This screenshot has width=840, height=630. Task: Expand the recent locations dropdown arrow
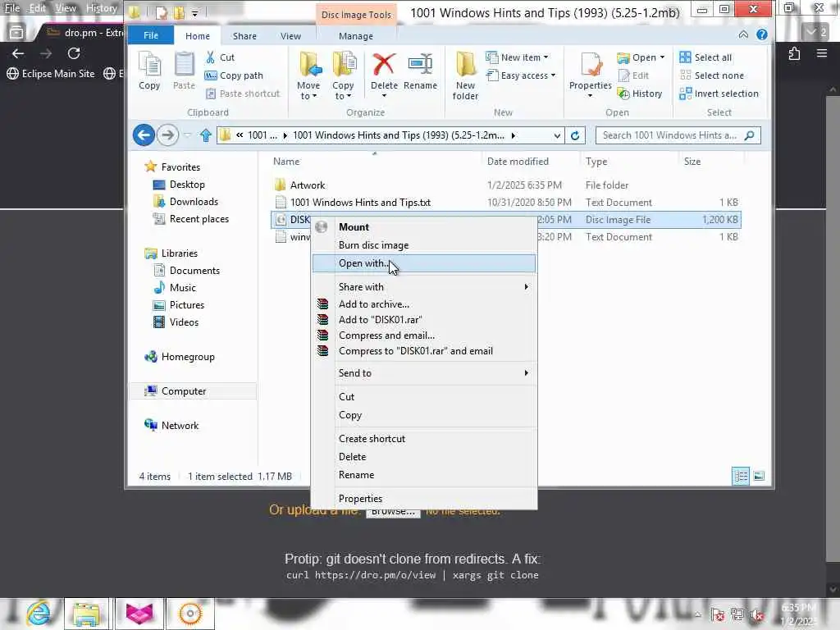coord(188,135)
